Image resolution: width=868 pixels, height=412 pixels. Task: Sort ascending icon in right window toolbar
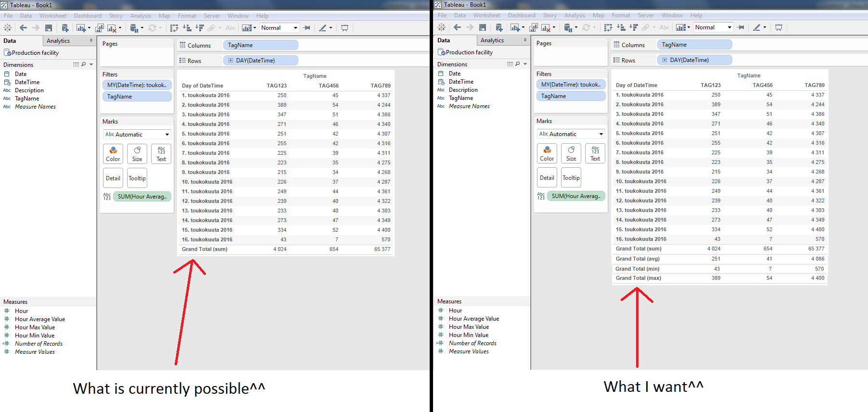(x=621, y=27)
